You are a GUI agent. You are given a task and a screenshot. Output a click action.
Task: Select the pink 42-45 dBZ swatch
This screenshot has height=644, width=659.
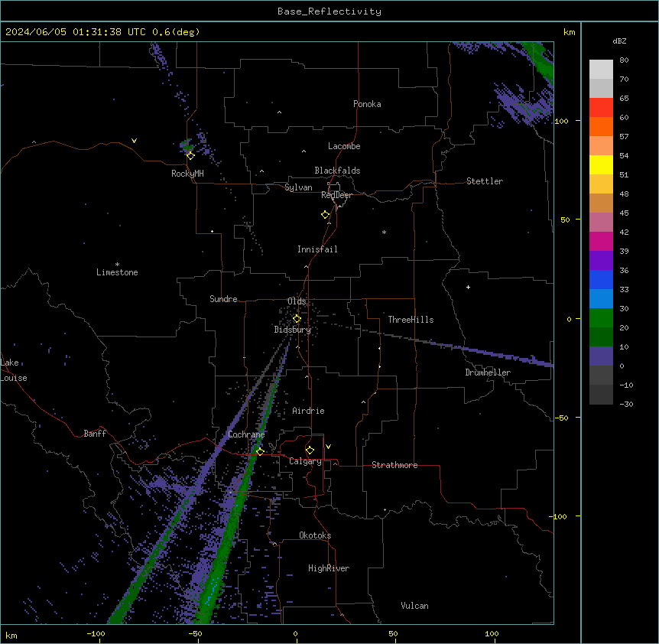coord(601,223)
